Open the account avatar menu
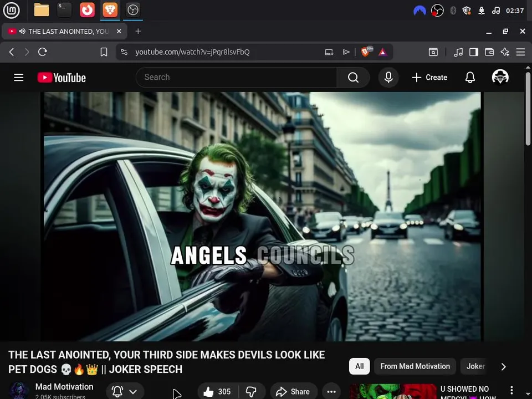The image size is (532, 399). [500, 76]
